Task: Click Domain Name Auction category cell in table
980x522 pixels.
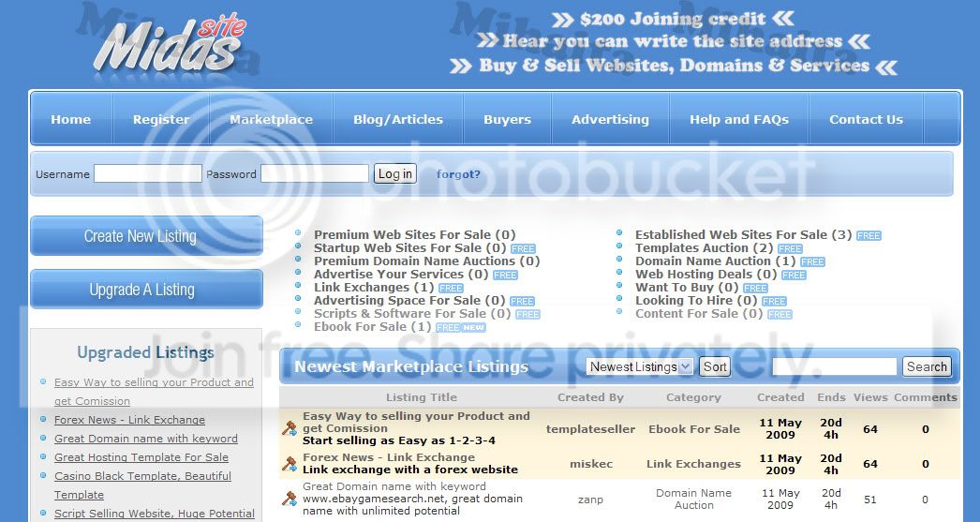Action: [x=693, y=499]
